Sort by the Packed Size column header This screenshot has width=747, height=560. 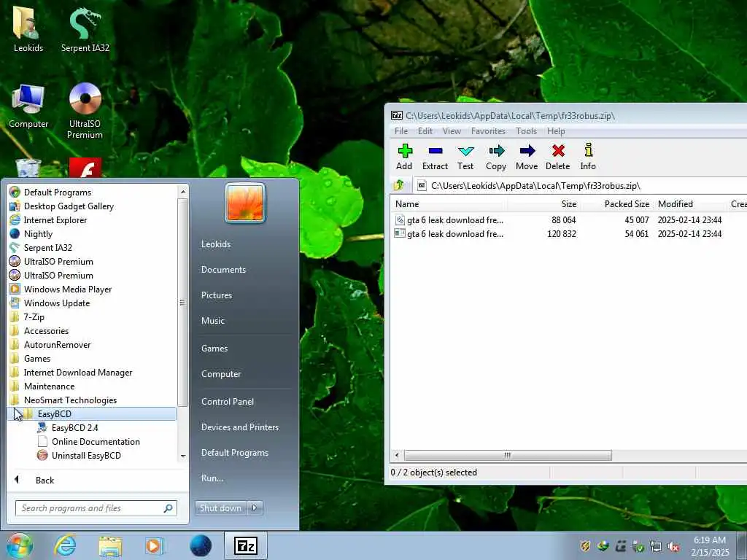(x=627, y=204)
